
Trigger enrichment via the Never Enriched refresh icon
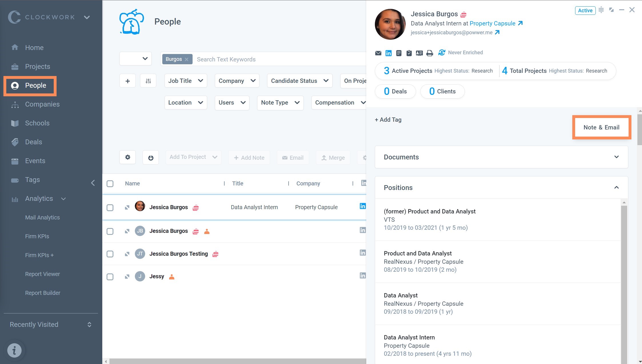click(x=441, y=53)
